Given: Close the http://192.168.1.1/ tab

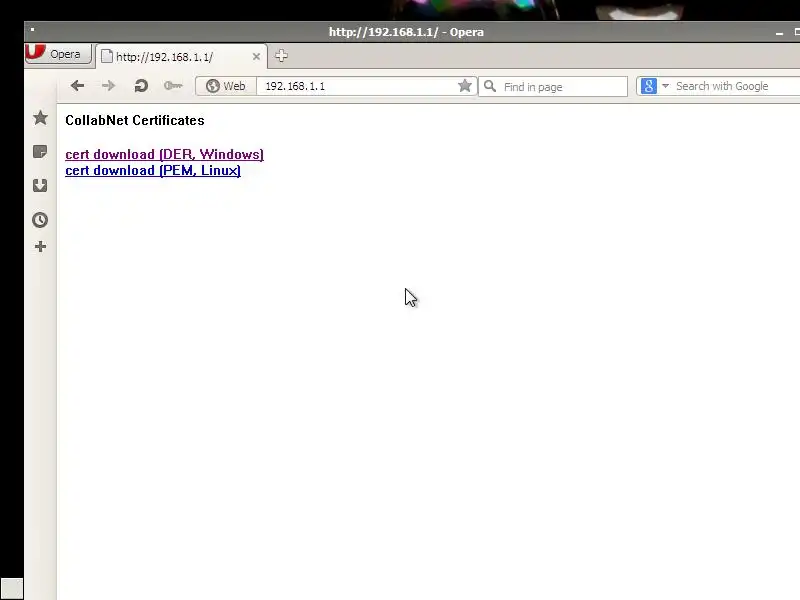Looking at the screenshot, I should pos(256,57).
